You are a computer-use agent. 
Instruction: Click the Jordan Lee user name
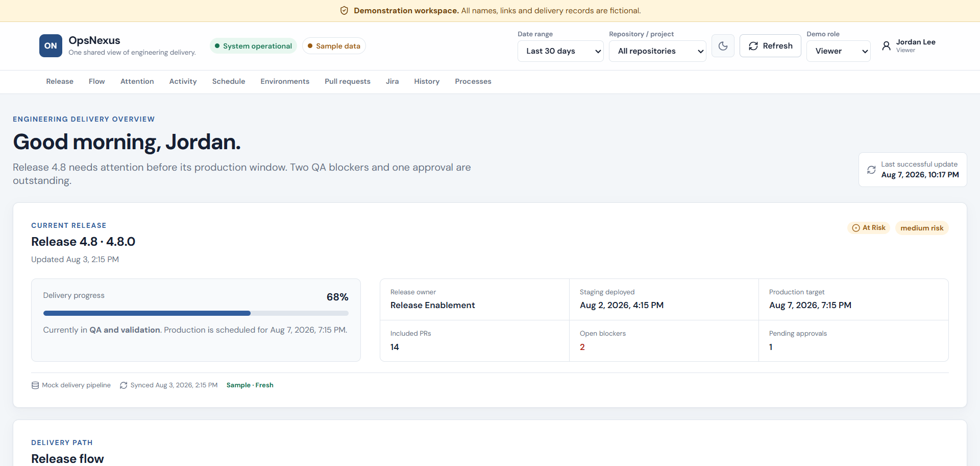click(x=916, y=42)
